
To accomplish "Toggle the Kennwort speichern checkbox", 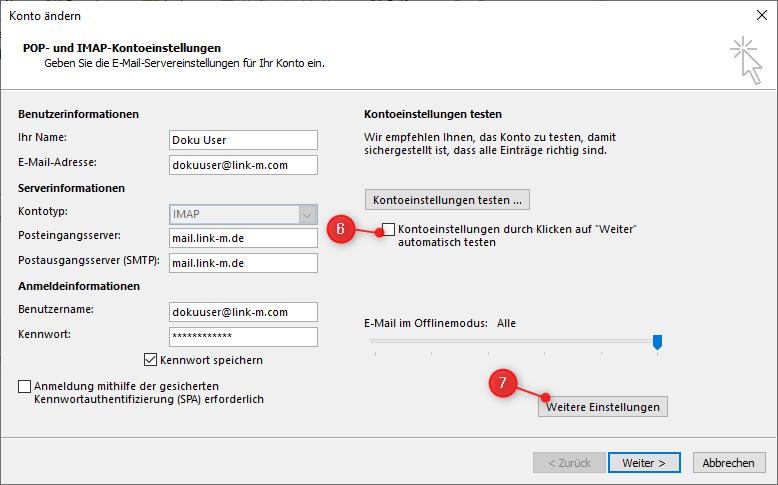I will click(151, 360).
